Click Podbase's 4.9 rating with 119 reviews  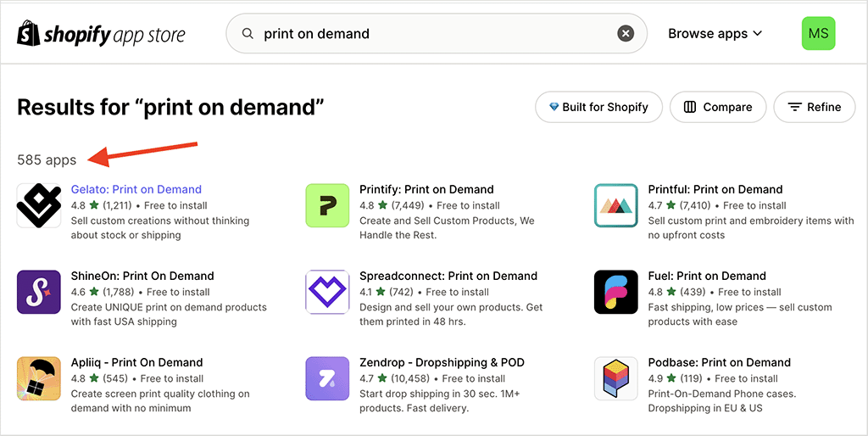pyautogui.click(x=676, y=378)
